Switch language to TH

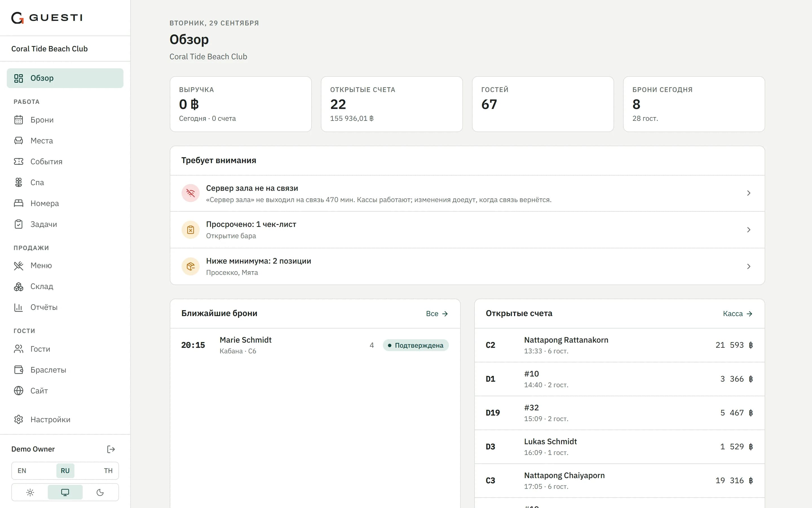pyautogui.click(x=108, y=471)
